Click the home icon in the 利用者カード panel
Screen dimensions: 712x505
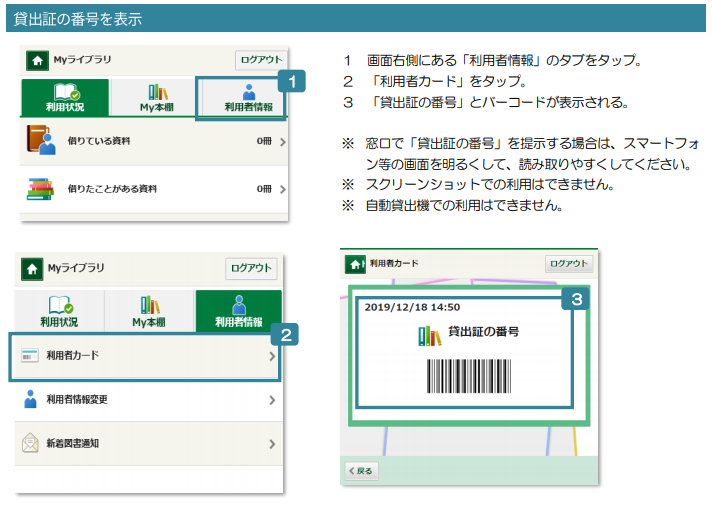[355, 264]
